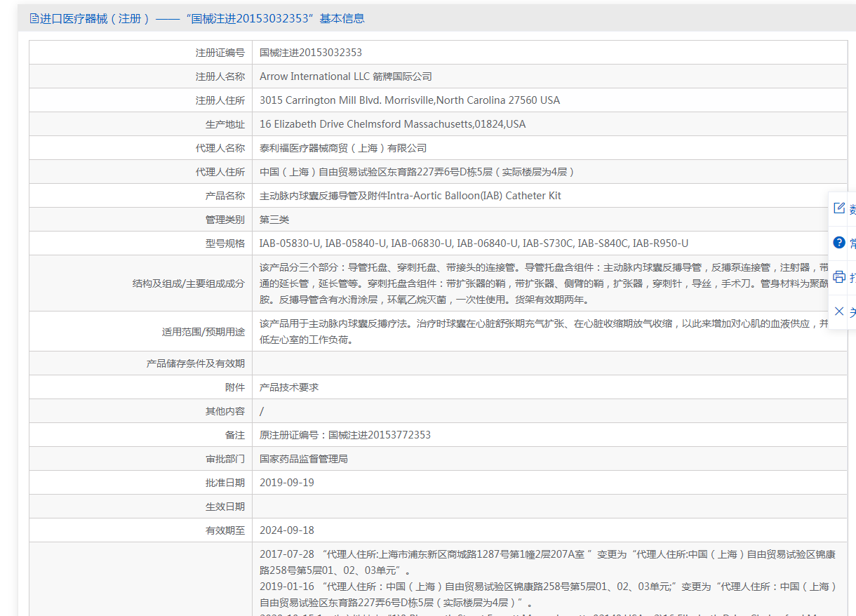Select registration number value 国械注进20153032353
The width and height of the screenshot is (856, 616).
(311, 53)
